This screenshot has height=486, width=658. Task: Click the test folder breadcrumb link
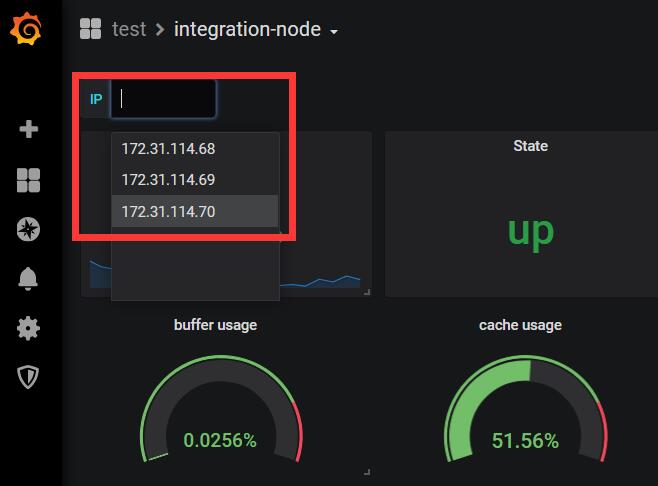(129, 29)
